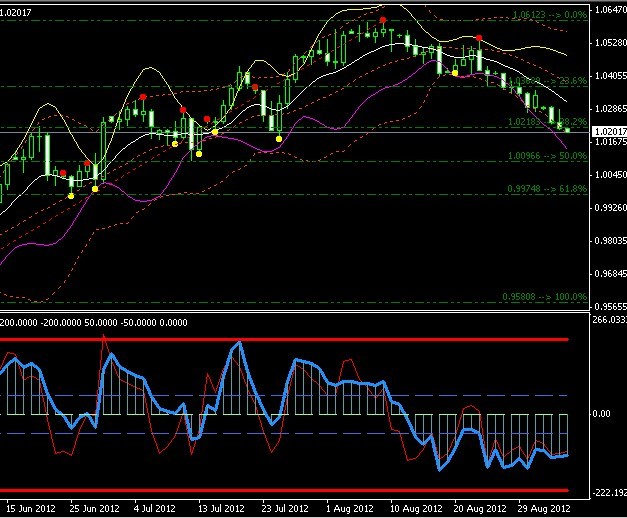The width and height of the screenshot is (627, 518).
Task: Select the current price box 1.02017 on axis
Action: 609,132
